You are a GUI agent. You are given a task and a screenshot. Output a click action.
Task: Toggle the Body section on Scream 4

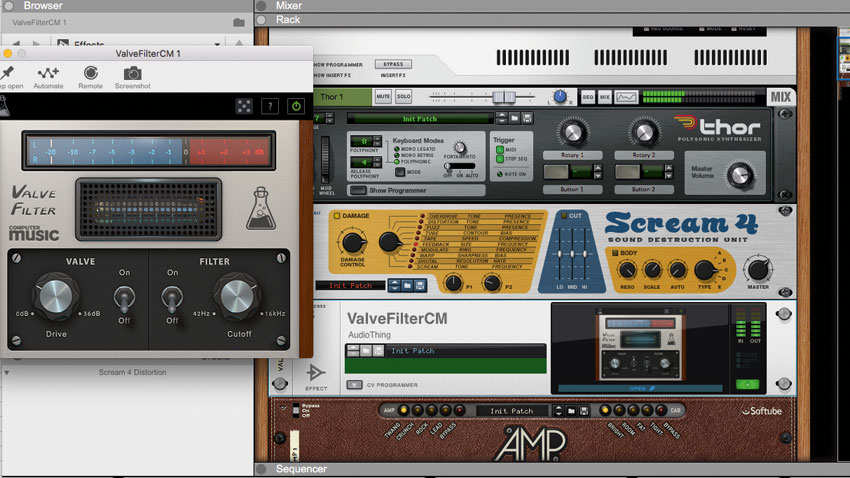point(615,253)
